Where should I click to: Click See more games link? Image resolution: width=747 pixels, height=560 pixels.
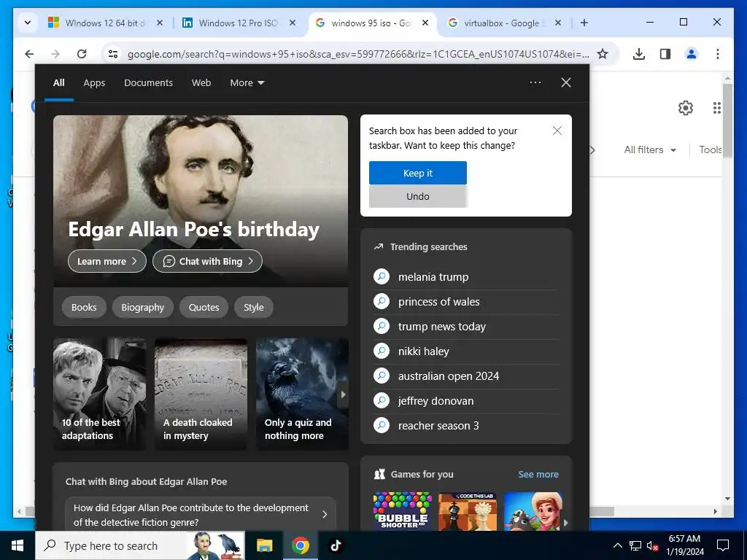coord(538,474)
